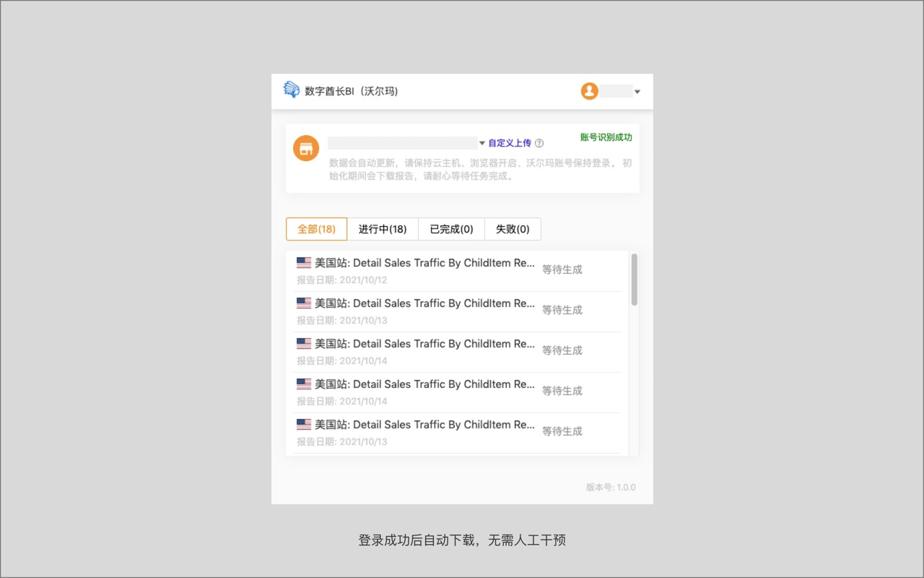Click the 等待生成 status on first report

[x=562, y=269]
